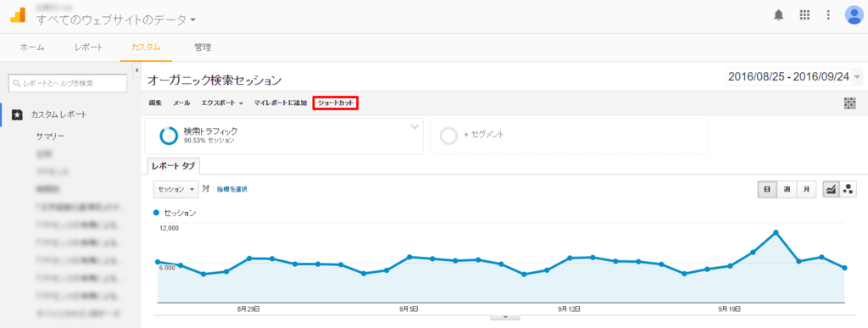Viewport: 868px width, 328px height.
Task: Go to the ホーム tab
Action: pyautogui.click(x=32, y=47)
